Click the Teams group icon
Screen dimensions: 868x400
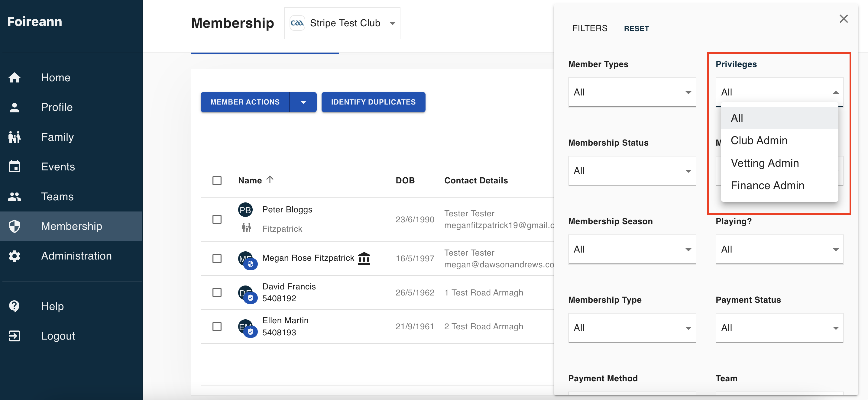(x=15, y=196)
